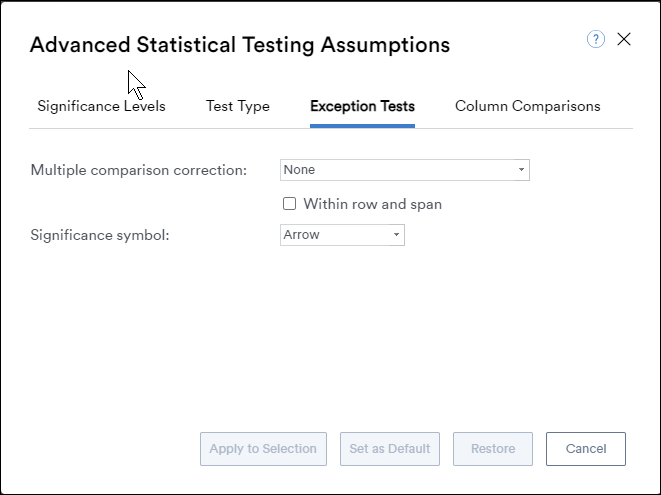Open the Multiple comparison correction combo box
The height and width of the screenshot is (495, 661).
(405, 170)
